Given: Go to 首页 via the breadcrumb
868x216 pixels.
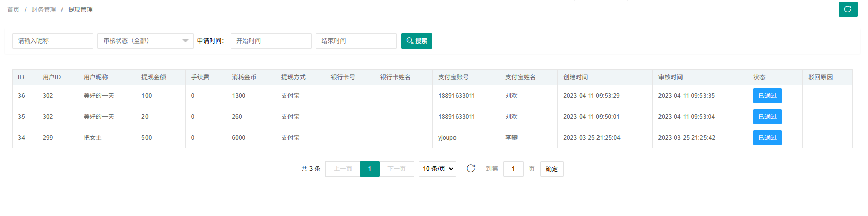Looking at the screenshot, I should tap(13, 10).
